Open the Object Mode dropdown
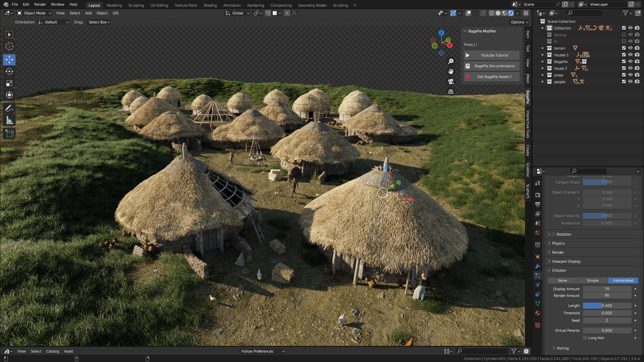Viewport: 644px width, 362px height. [x=34, y=13]
